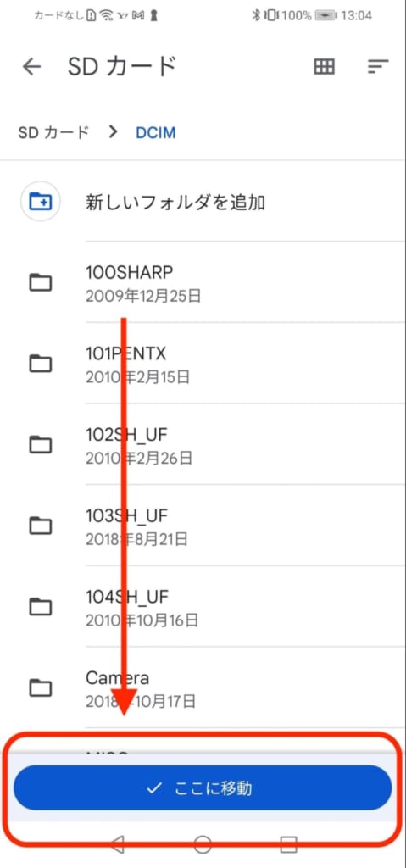The height and width of the screenshot is (868, 406).
Task: Select DCIM breadcrumb item
Action: point(156,133)
